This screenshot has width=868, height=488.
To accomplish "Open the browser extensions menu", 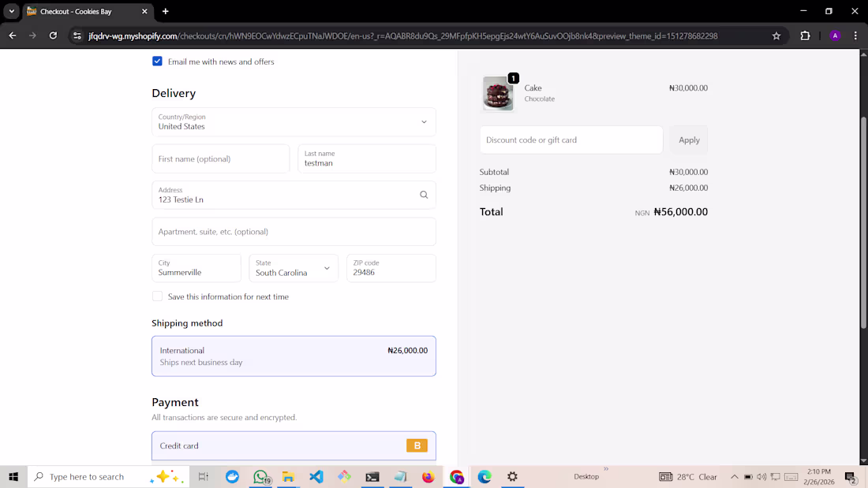I will coord(805,36).
